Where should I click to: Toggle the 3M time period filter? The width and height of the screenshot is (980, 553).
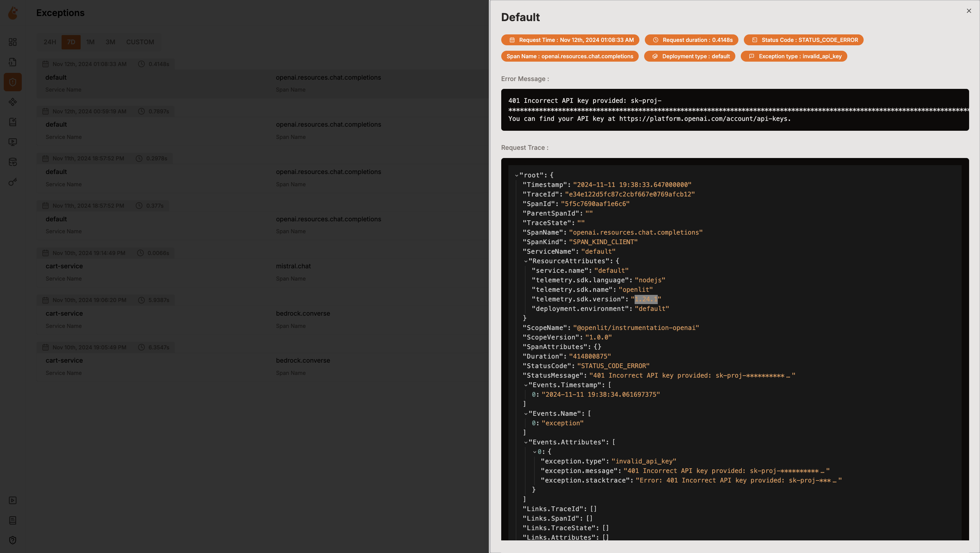coord(110,42)
